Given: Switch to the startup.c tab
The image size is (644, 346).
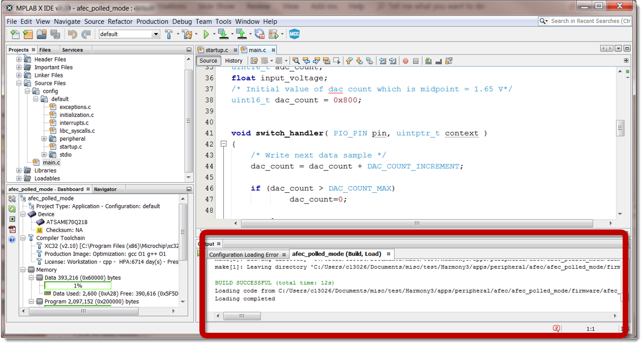Looking at the screenshot, I should tap(217, 50).
